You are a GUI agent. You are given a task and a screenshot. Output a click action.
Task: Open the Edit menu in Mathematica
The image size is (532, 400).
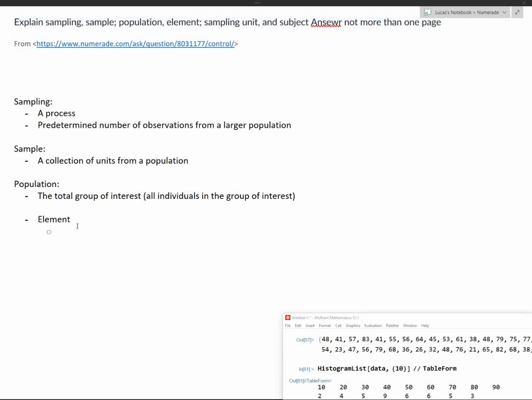click(x=297, y=325)
